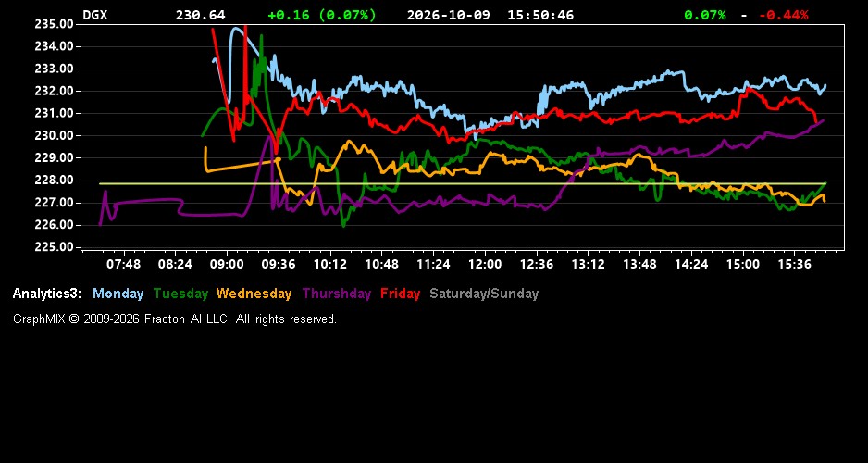Click the DGX ticker symbol
Image resolution: width=868 pixels, height=463 pixels.
(x=95, y=15)
